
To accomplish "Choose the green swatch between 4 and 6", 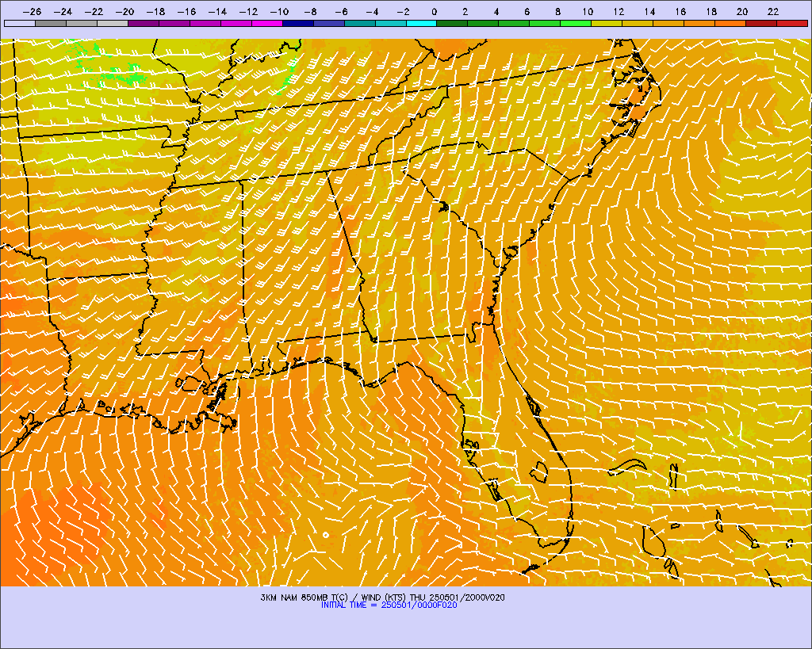I will pyautogui.click(x=514, y=23).
